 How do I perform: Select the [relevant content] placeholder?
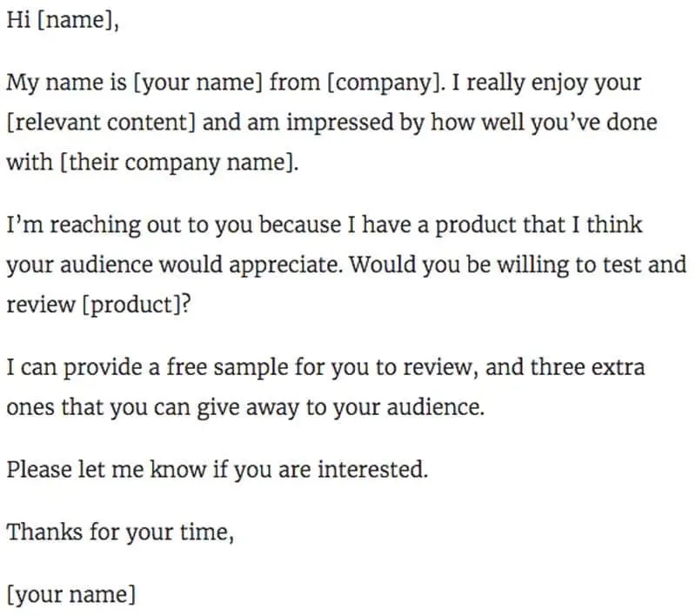[100, 123]
